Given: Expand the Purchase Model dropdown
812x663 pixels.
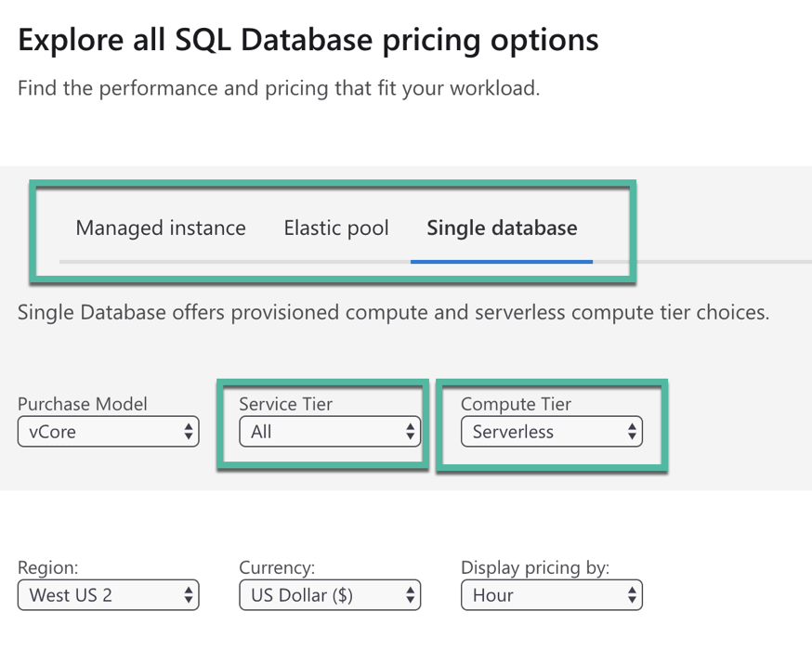Looking at the screenshot, I should (107, 432).
